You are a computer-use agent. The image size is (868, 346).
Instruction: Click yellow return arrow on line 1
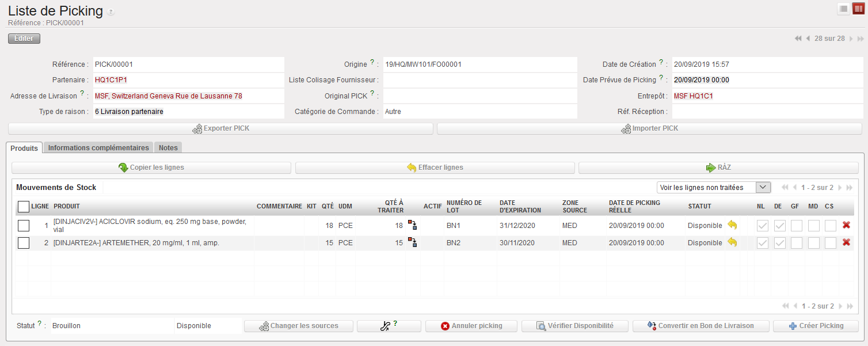732,225
